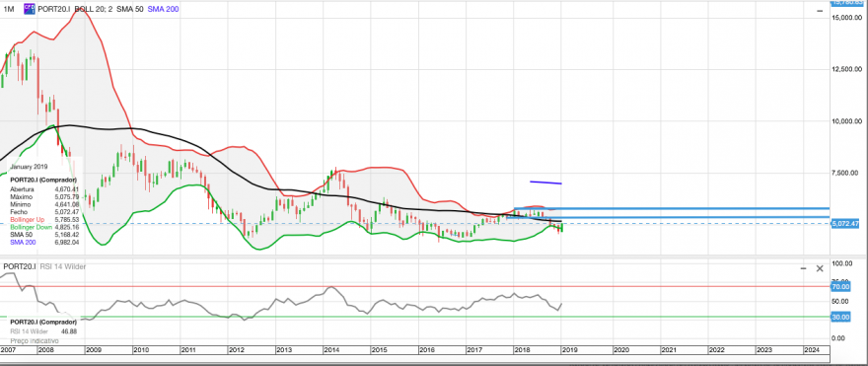Screen dimensions: 868x366
Task: Select the SMA 200 indicator label
Action: tap(163, 9)
